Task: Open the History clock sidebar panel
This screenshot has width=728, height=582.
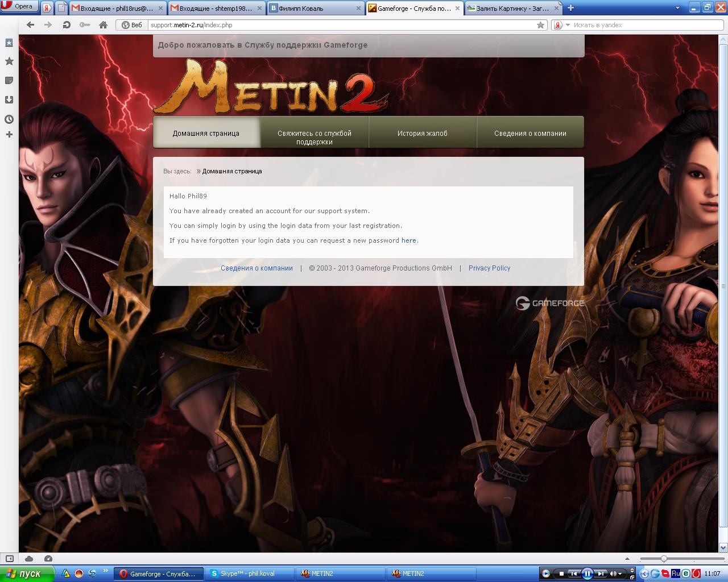Action: click(9, 119)
